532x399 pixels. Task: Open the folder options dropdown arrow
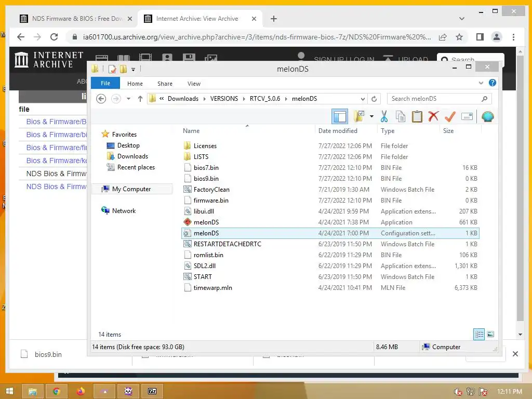point(371,116)
